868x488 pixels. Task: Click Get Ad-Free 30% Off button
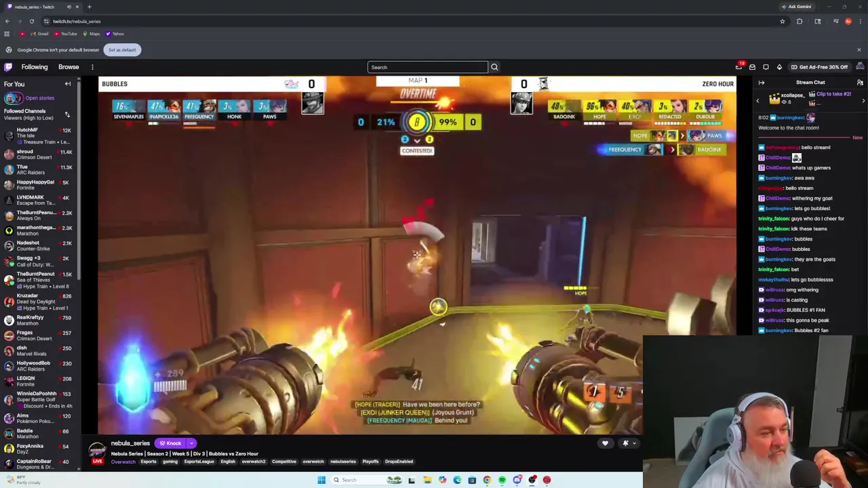click(818, 67)
